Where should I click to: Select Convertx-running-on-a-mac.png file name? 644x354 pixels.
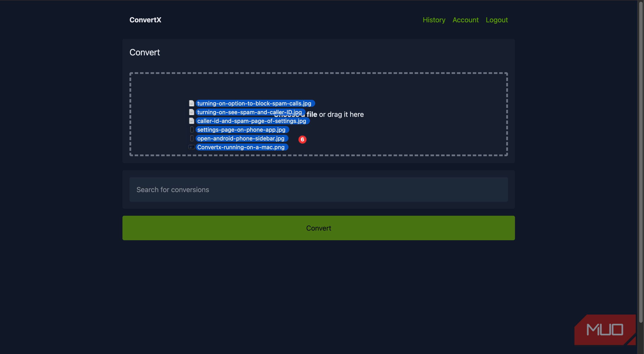pyautogui.click(x=242, y=147)
